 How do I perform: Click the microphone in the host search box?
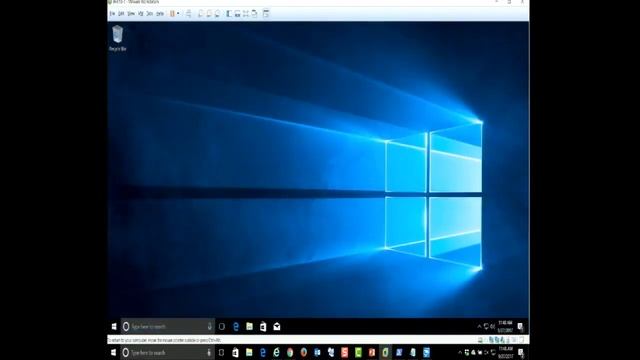(209, 353)
